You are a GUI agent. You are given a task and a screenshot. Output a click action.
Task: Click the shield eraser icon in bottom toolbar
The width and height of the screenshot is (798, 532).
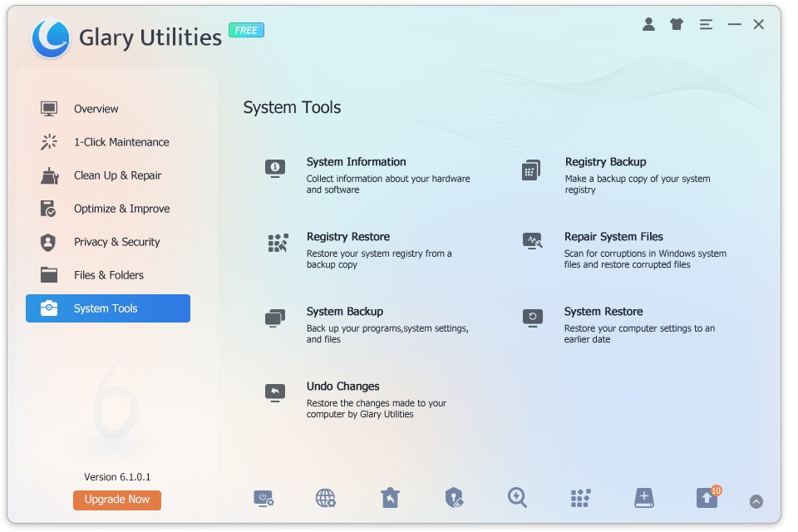pos(453,498)
